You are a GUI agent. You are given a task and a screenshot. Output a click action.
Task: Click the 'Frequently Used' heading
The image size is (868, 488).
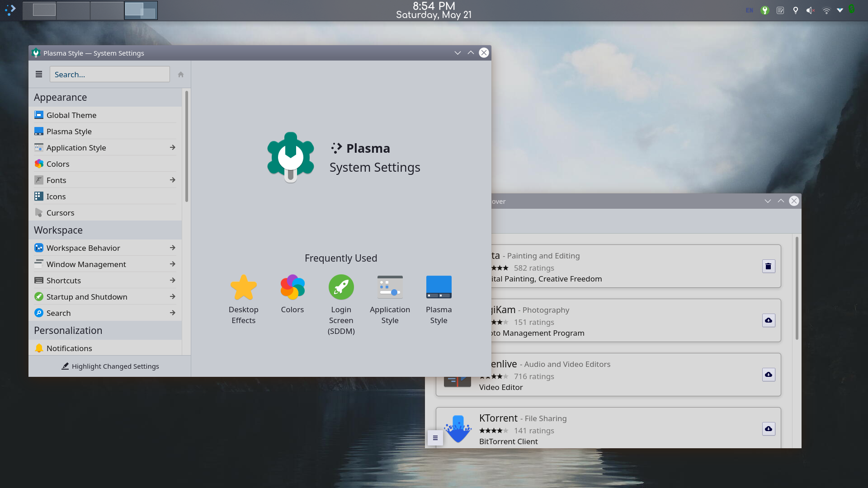point(341,258)
